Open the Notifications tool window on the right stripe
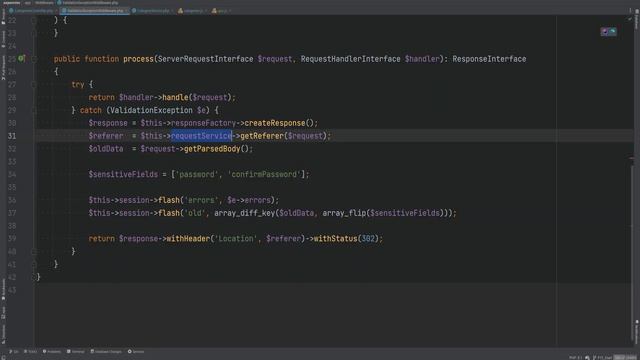 [x=636, y=332]
